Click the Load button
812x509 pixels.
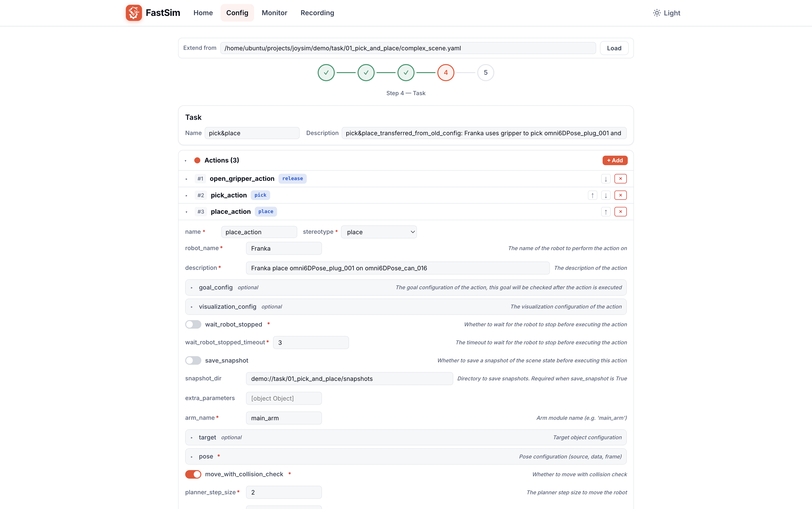[x=614, y=48]
